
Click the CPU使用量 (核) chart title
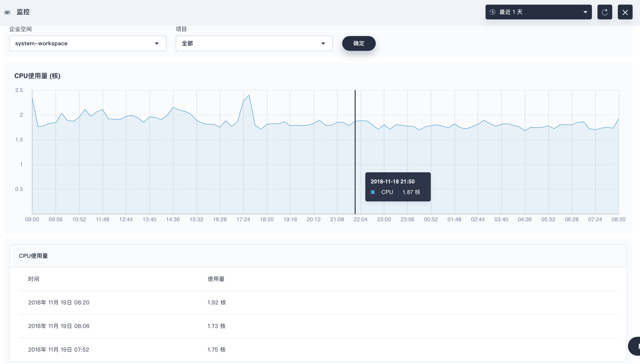37,76
